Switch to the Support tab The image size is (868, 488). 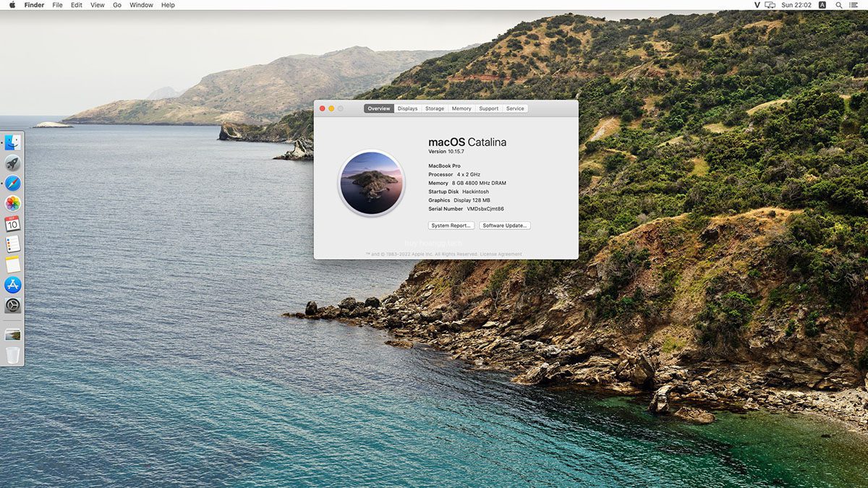pyautogui.click(x=489, y=108)
